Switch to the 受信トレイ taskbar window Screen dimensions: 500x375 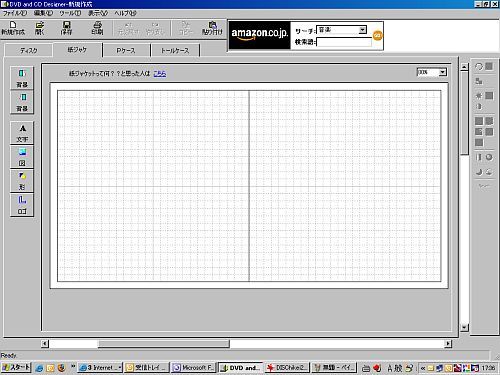(x=147, y=368)
